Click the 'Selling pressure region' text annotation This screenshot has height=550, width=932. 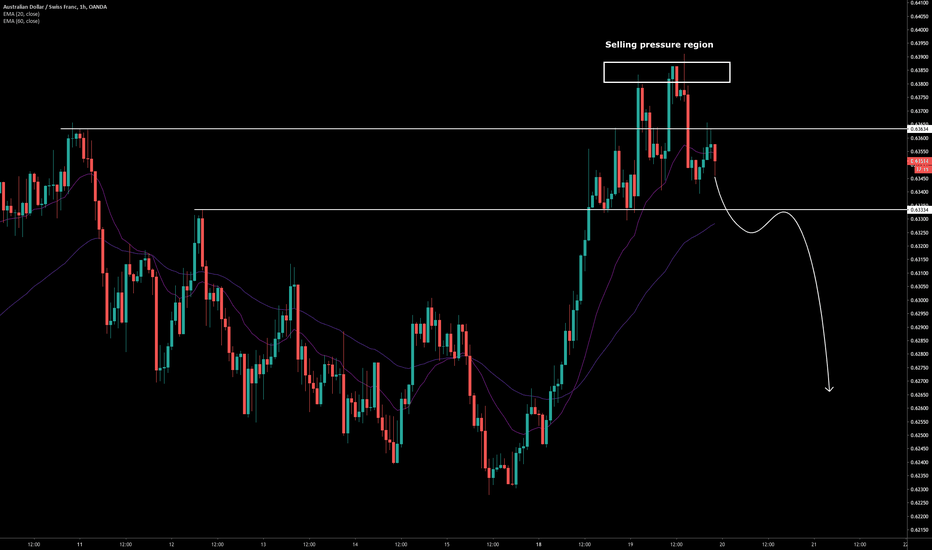[659, 45]
